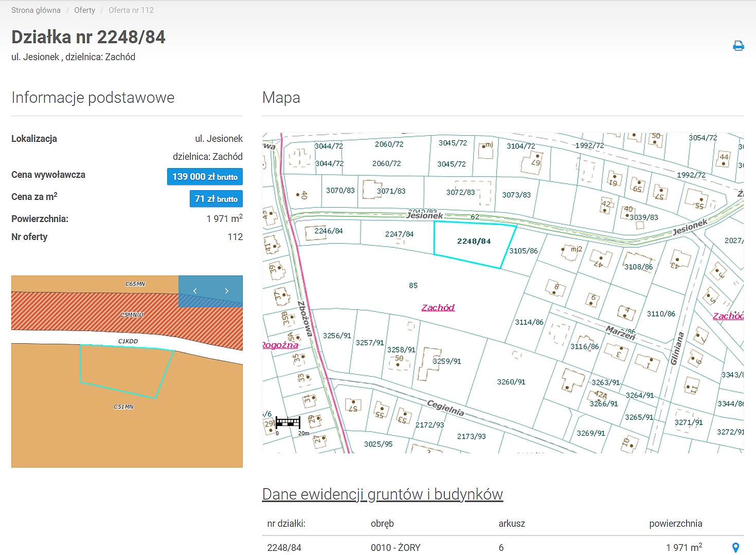Click the Rogoźna label on map edge
The width and height of the screenshot is (756, 555).
[280, 345]
